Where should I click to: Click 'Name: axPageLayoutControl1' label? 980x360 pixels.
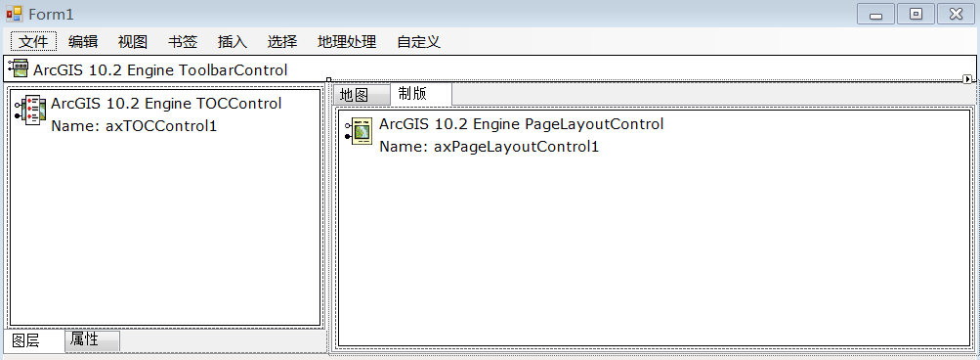490,147
